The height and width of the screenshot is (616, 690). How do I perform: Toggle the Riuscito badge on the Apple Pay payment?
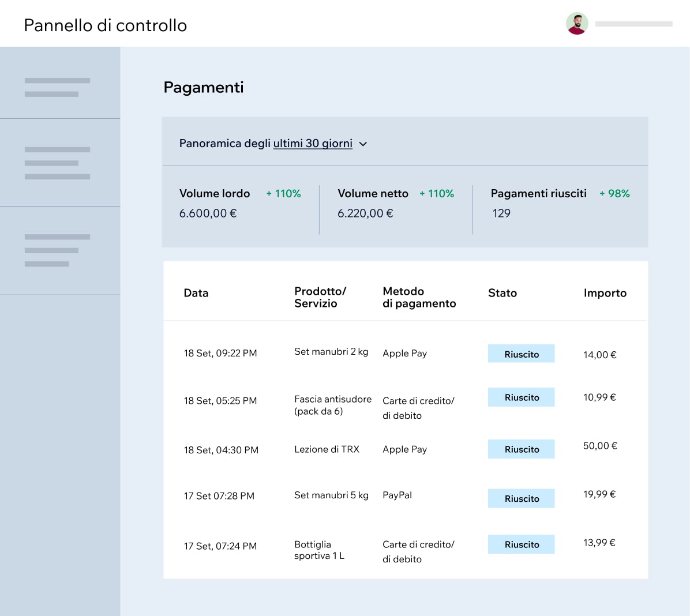point(521,353)
